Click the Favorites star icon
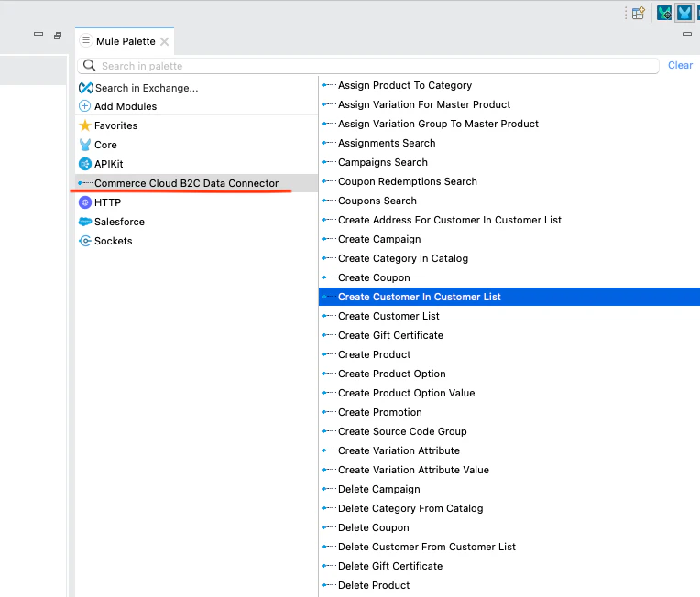The height and width of the screenshot is (597, 700). pyautogui.click(x=85, y=125)
